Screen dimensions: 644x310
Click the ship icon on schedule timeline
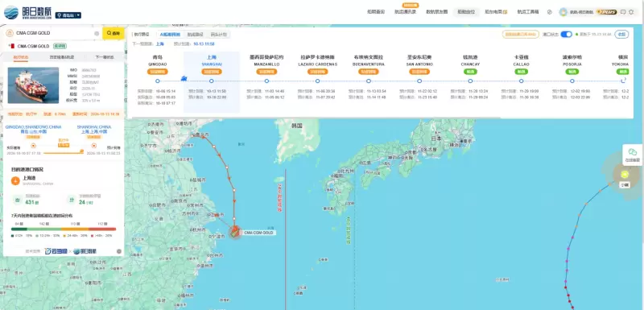click(x=184, y=78)
